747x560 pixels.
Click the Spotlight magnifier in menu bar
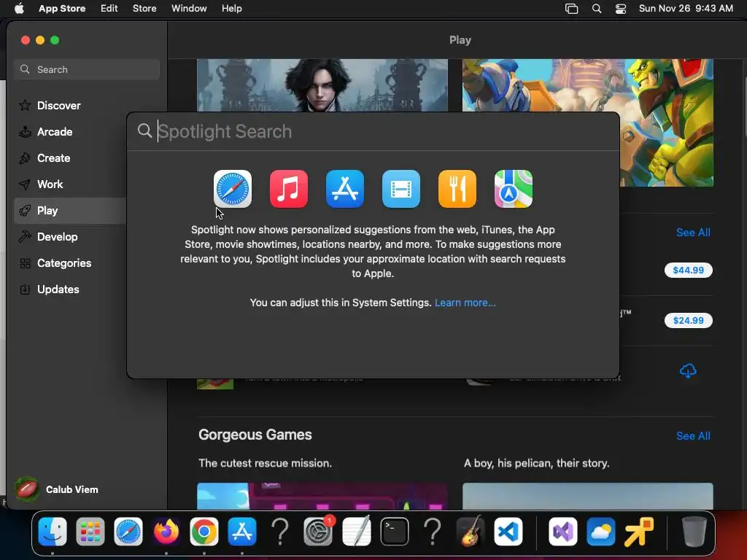(x=597, y=9)
